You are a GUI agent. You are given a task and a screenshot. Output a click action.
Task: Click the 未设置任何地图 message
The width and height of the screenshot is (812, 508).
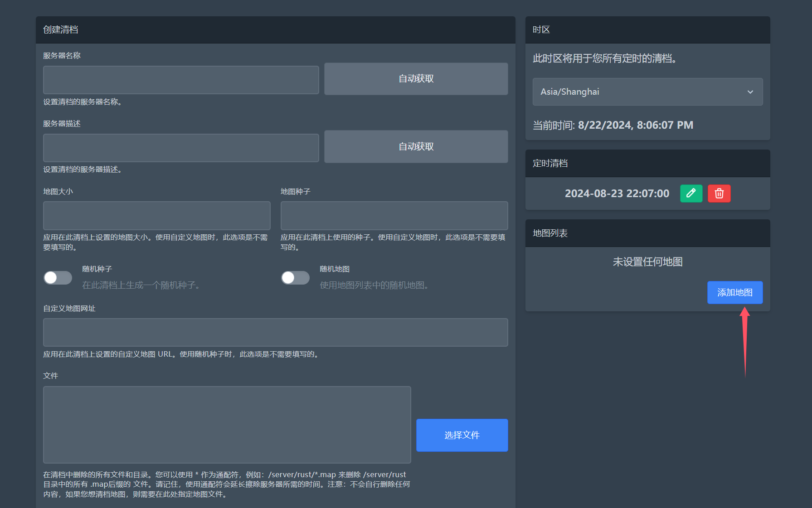click(647, 262)
